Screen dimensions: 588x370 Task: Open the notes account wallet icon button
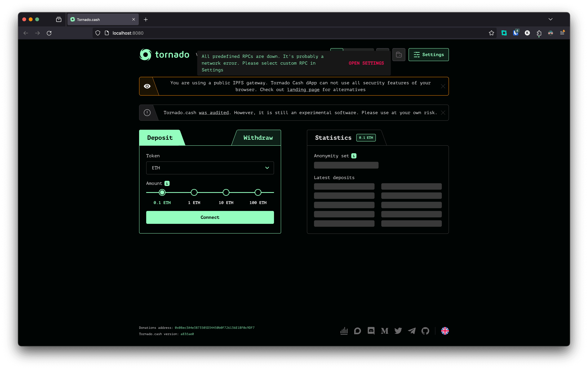[x=399, y=55]
